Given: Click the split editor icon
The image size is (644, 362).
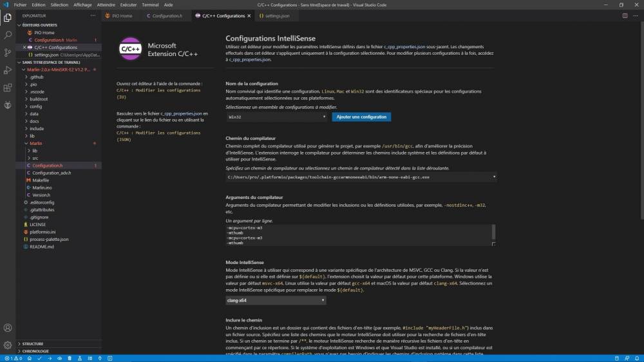Looking at the screenshot, I should point(625,15).
